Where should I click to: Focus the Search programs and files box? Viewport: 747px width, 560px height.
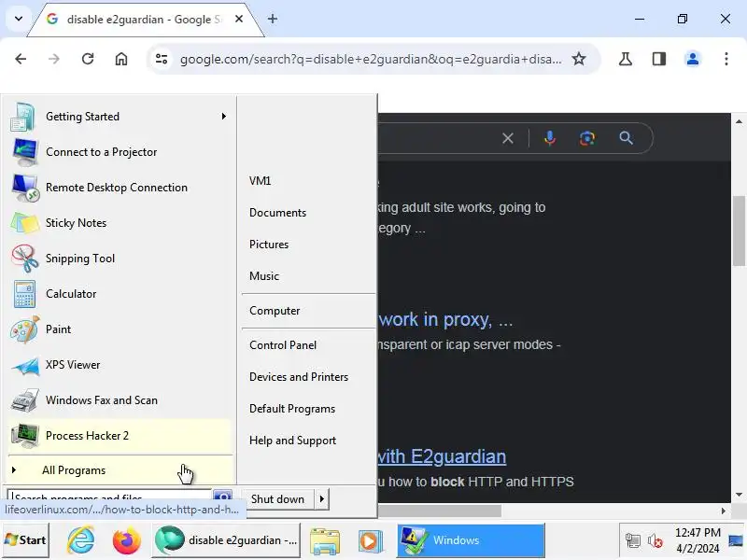click(x=109, y=496)
